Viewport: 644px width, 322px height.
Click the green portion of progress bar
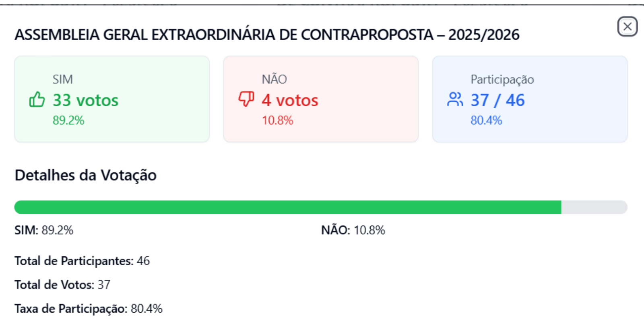coord(288,207)
